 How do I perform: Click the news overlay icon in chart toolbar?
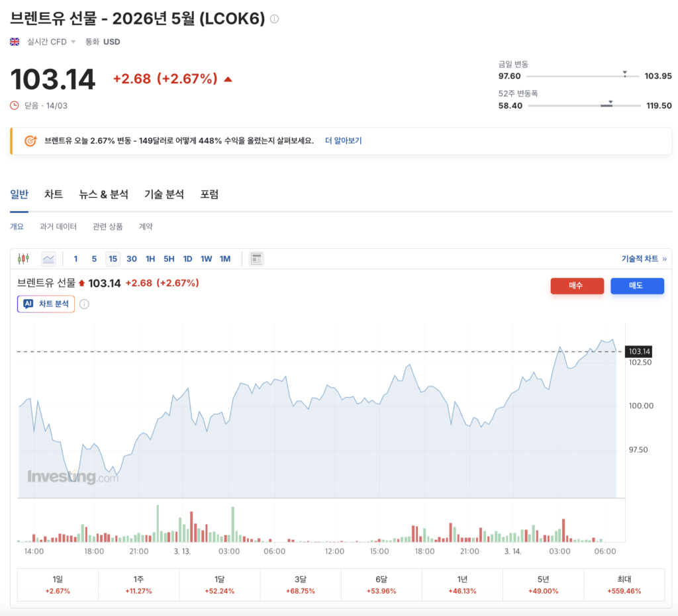[x=256, y=259]
